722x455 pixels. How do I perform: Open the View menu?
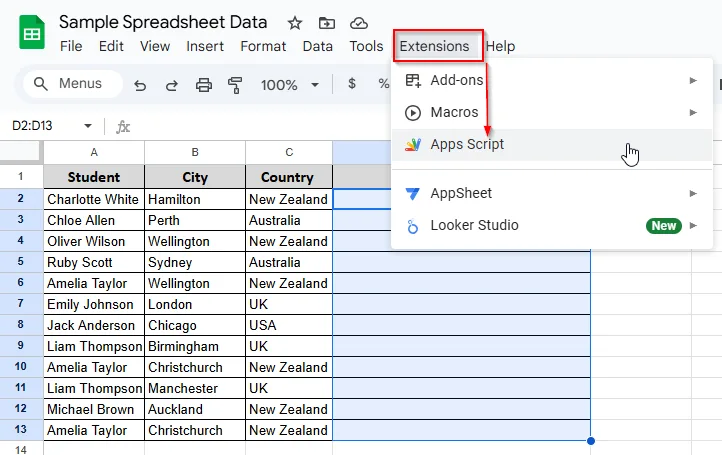click(155, 46)
